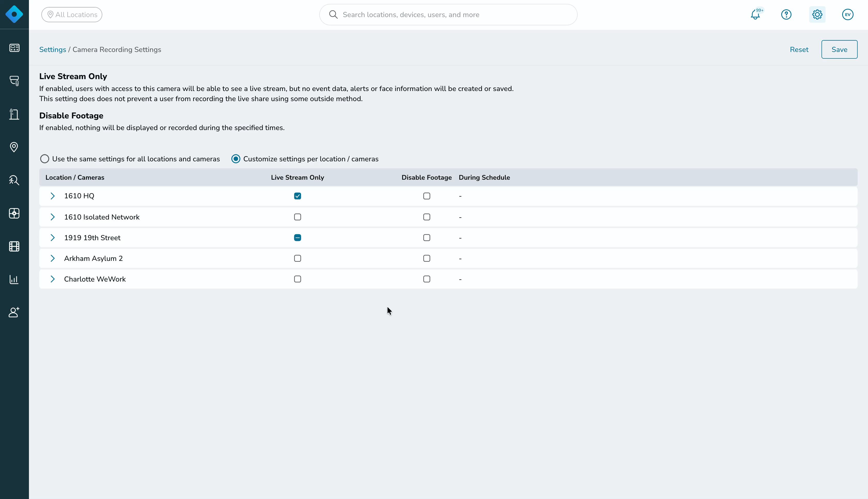
Task: Open the notifications bell icon
Action: [x=755, y=15]
